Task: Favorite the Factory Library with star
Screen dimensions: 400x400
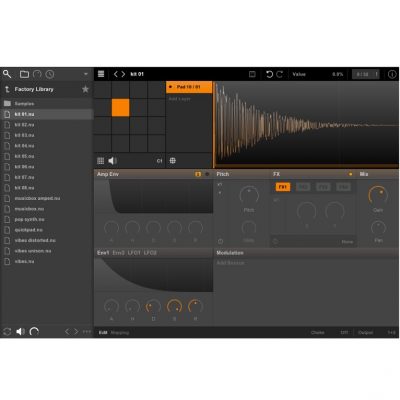Action: coord(85,89)
